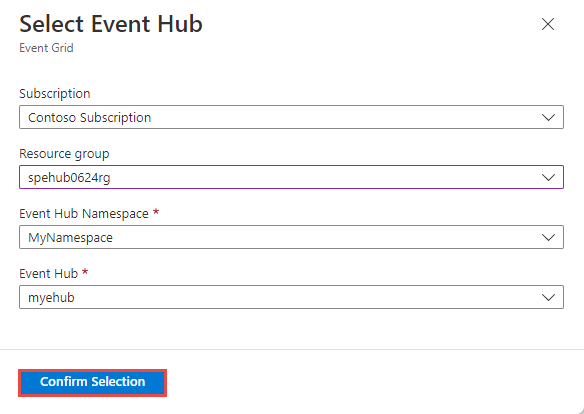Click blank footer area beside Confirm Selection
This screenshot has width=584, height=414.
pyautogui.click(x=372, y=383)
